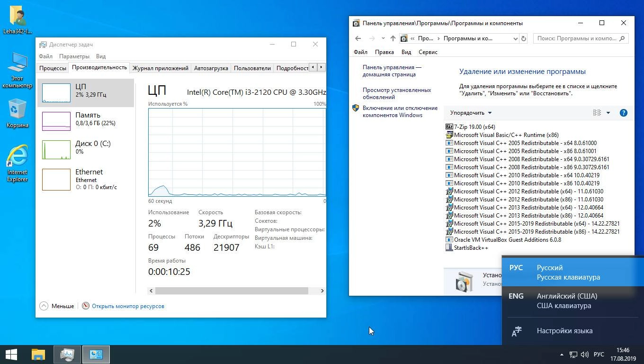Select Microsoft Visual Basic/C++ Runtime (x86)

[502, 135]
